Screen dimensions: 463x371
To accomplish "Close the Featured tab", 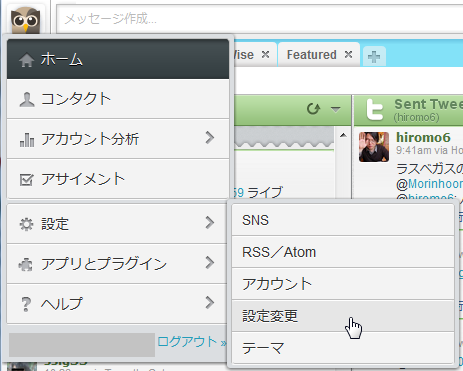I will [x=348, y=54].
